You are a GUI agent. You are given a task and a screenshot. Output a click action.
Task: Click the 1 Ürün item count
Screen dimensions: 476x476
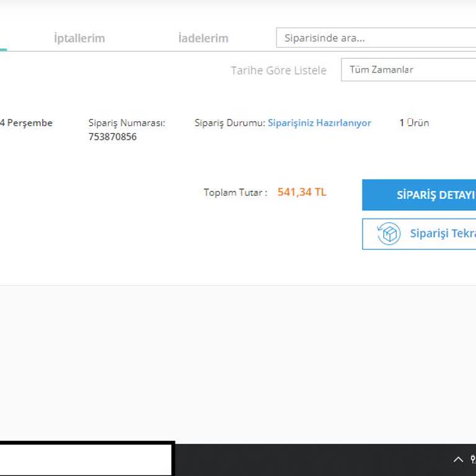414,123
